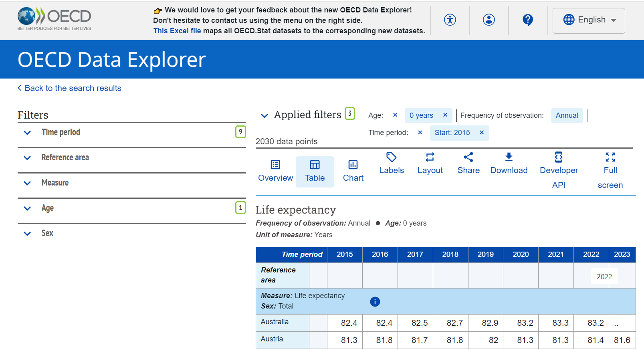Switch to the Overview tab
This screenshot has height=349, width=644.
[x=275, y=171]
